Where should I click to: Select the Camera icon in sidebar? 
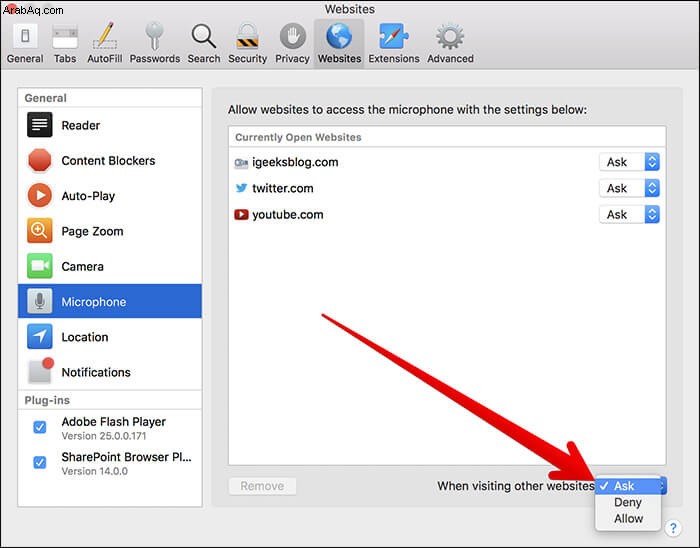pos(39,266)
